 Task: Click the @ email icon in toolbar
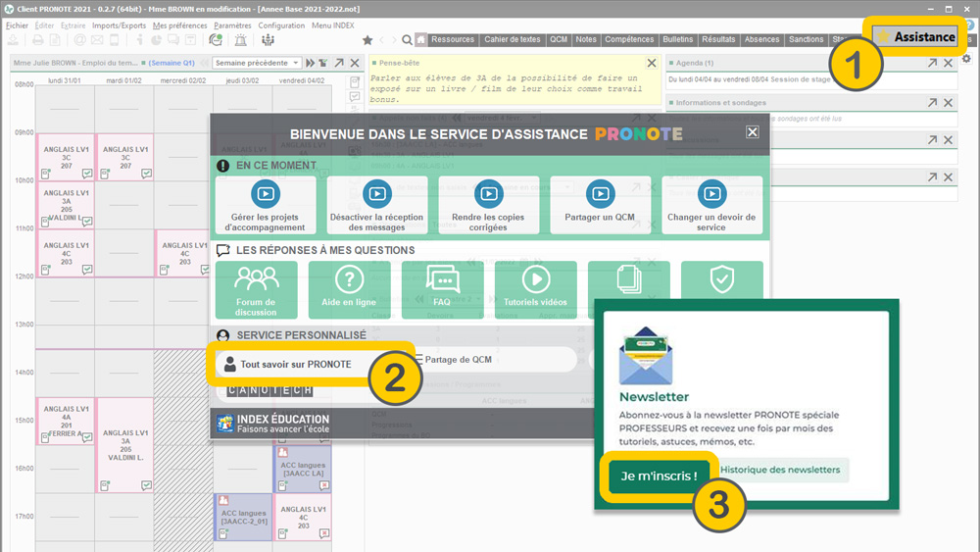(x=80, y=40)
